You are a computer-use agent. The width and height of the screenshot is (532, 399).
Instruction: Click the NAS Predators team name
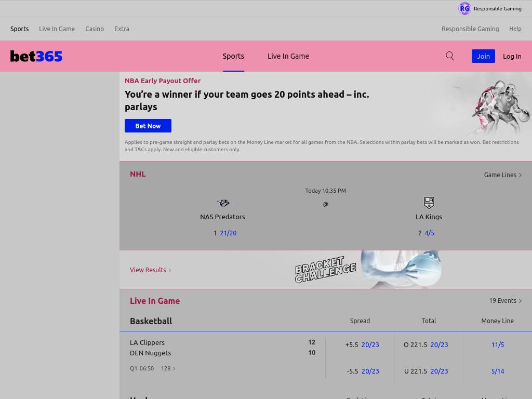click(222, 217)
